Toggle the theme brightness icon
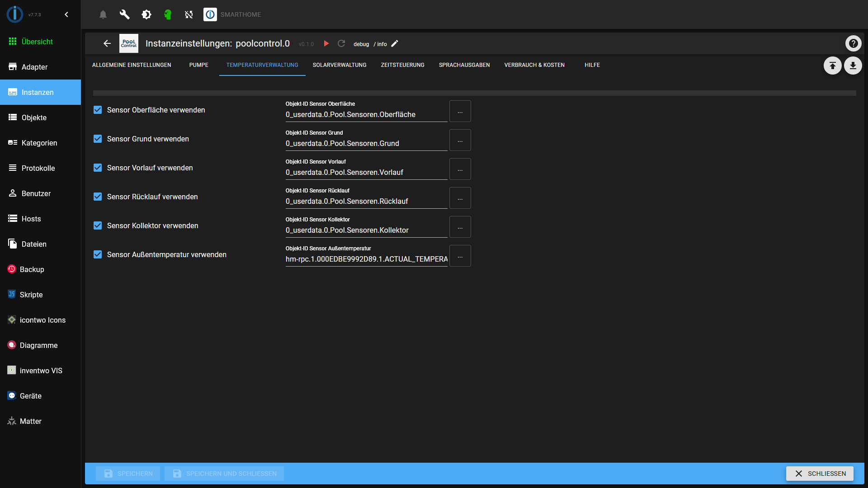868x488 pixels. [x=146, y=14]
